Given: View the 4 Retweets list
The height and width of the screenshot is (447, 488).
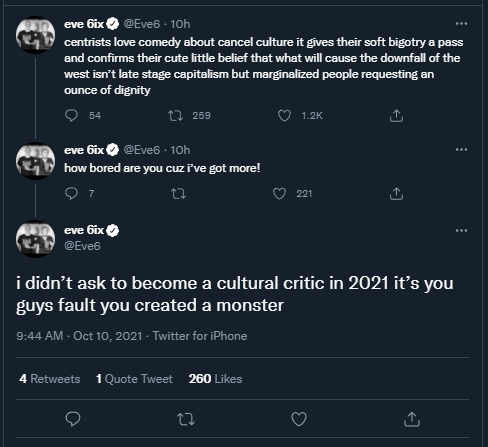Looking at the screenshot, I should [50, 379].
